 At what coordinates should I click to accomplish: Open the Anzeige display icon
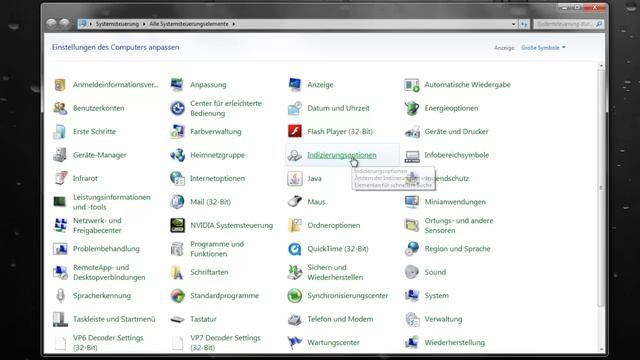294,85
